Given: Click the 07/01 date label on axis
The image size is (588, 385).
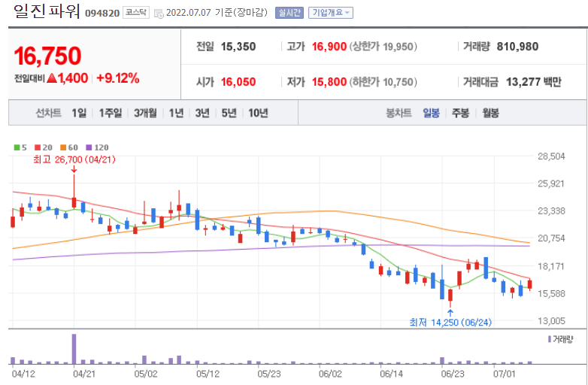Looking at the screenshot, I should [505, 374].
